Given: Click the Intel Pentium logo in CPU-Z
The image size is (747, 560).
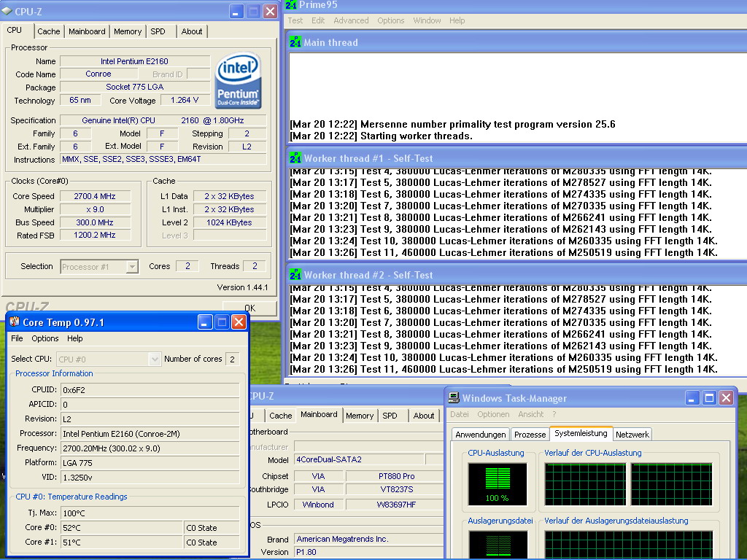Looking at the screenshot, I should point(238,80).
